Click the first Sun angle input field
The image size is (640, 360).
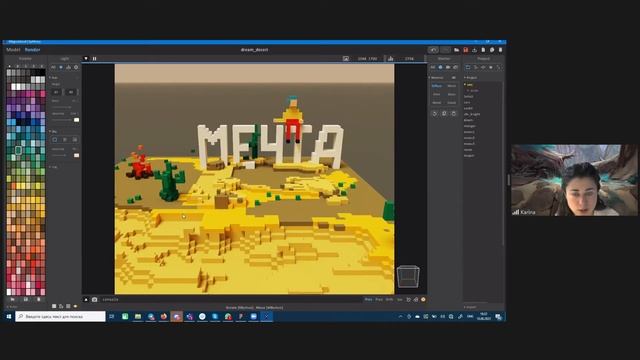coord(56,92)
